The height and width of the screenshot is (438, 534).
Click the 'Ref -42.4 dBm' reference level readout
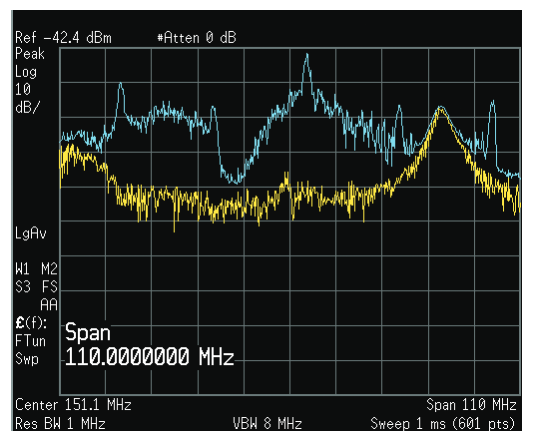click(63, 38)
